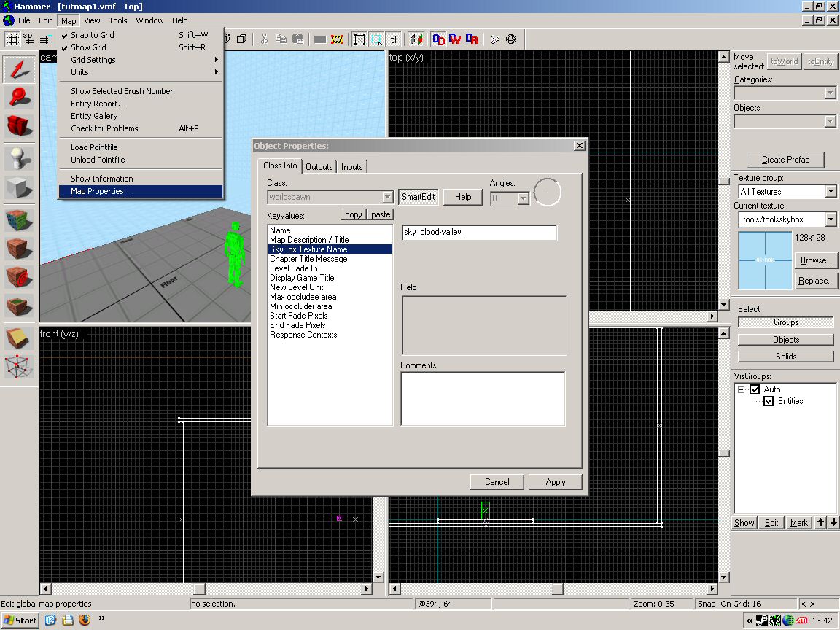Toggle auto selection cyan dashed-box icon

(x=377, y=39)
